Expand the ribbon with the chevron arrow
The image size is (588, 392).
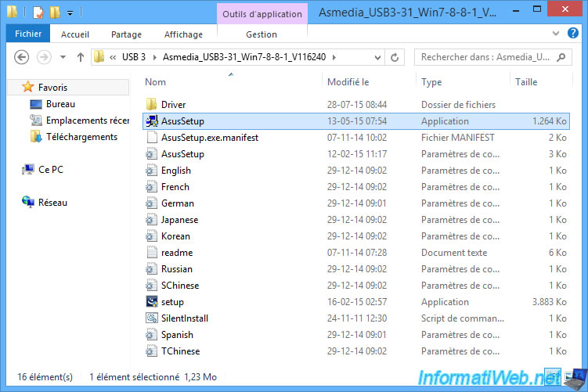pos(557,34)
